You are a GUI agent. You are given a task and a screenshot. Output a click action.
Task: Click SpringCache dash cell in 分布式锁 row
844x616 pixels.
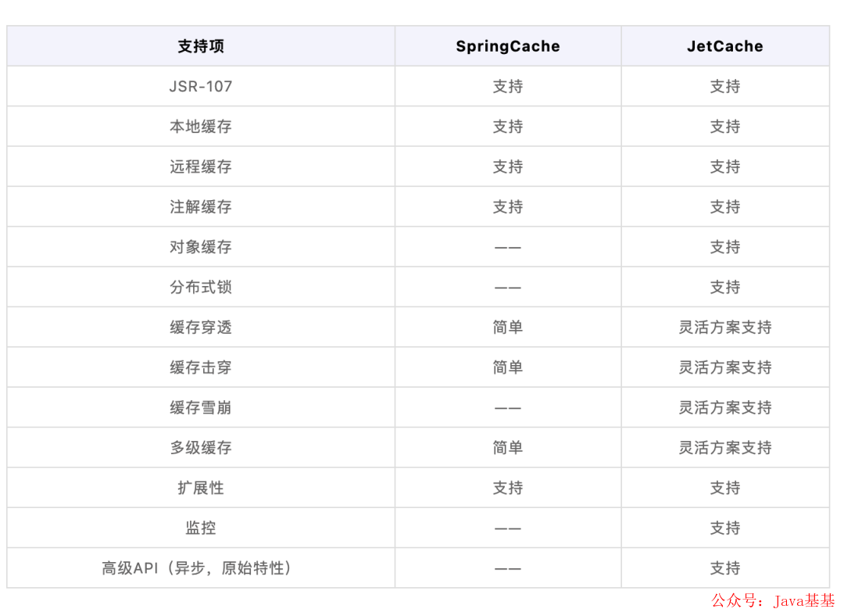pyautogui.click(x=508, y=288)
